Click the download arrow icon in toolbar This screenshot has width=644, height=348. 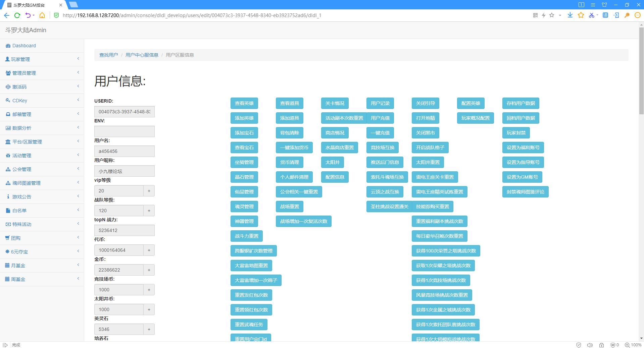(x=570, y=15)
